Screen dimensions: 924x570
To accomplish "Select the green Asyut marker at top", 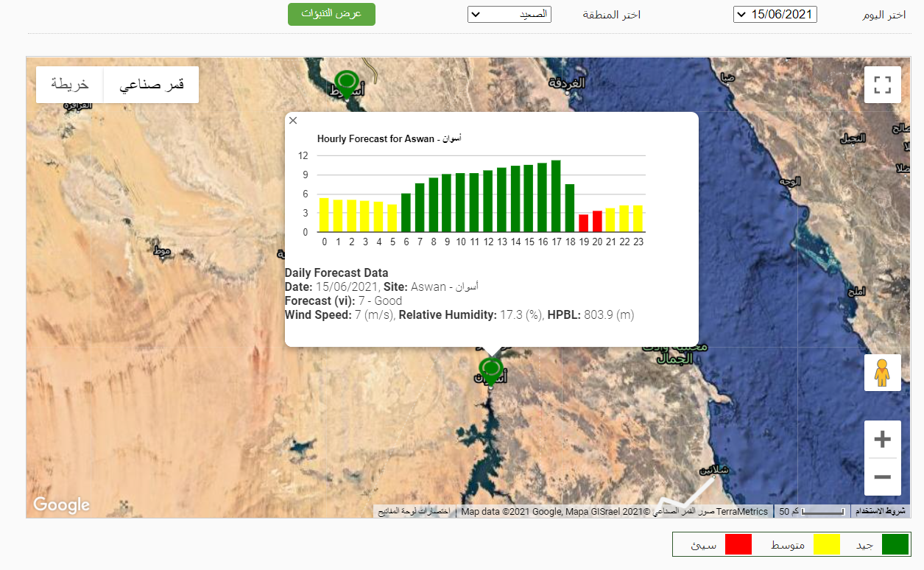I will (345, 82).
